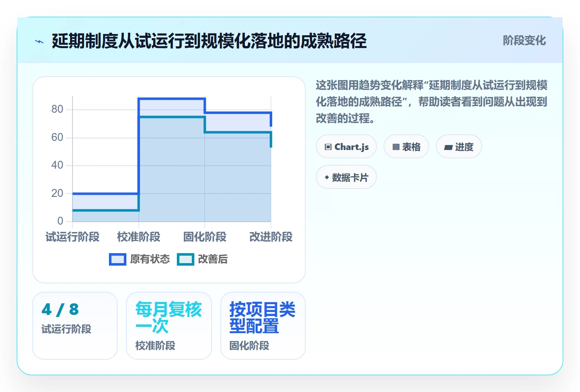Click the diamond icon in 数据卡片 tag
The width and height of the screenshot is (580, 392).
327,177
